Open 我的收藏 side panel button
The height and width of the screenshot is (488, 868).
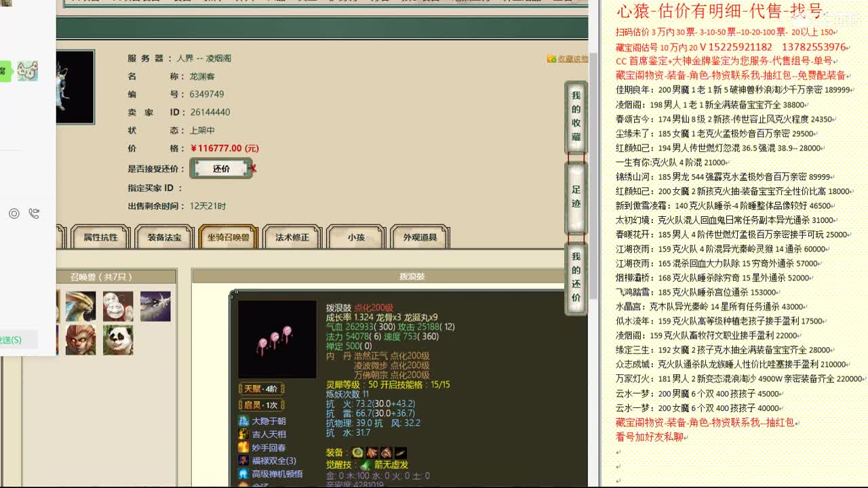click(576, 117)
